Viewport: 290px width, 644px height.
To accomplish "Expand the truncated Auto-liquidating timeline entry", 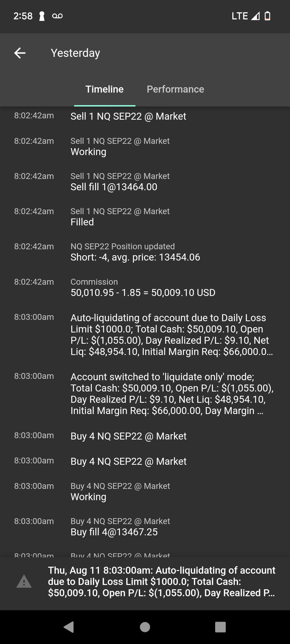I will 145,335.
